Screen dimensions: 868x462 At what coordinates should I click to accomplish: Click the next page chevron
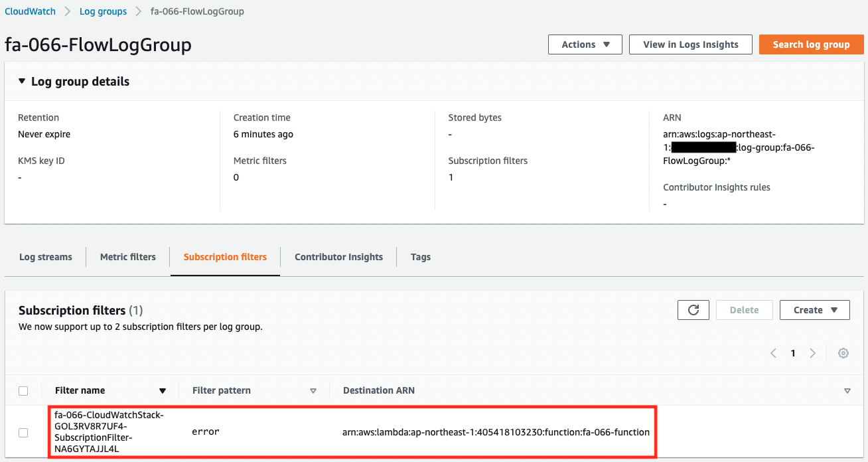point(812,353)
